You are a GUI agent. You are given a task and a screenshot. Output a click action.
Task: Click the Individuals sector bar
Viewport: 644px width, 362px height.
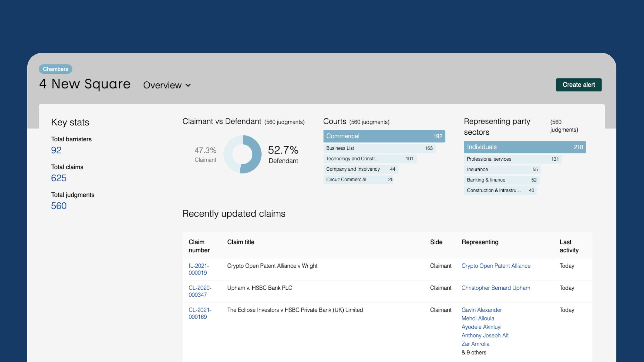click(524, 147)
